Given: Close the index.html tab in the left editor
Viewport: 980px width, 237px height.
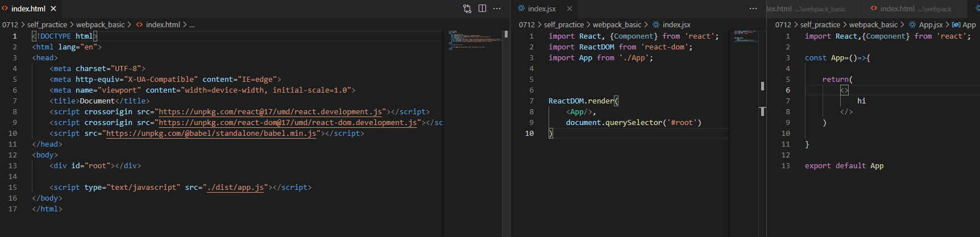Looking at the screenshot, I should [53, 9].
